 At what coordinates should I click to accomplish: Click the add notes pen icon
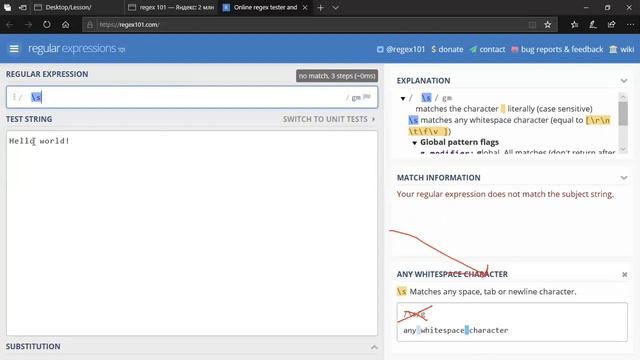click(593, 25)
